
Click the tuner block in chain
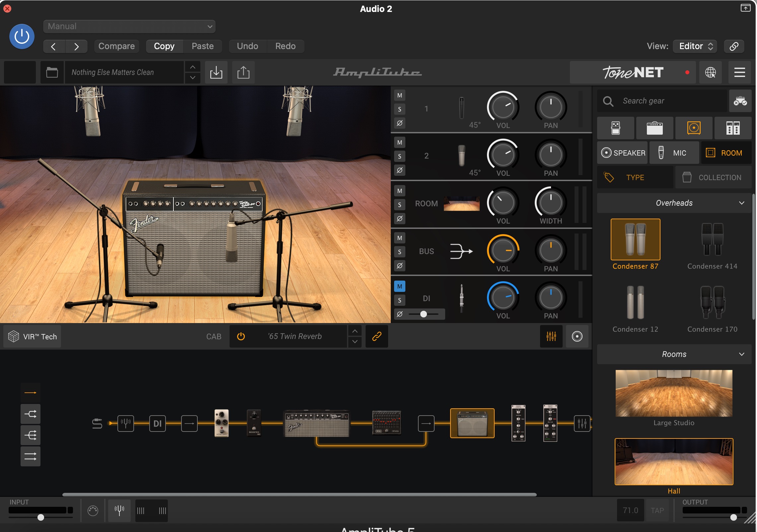126,424
